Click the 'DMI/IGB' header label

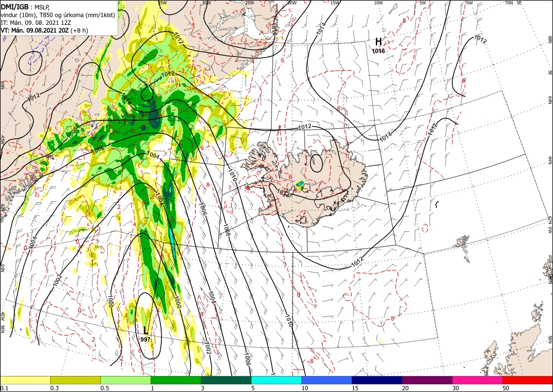point(14,6)
